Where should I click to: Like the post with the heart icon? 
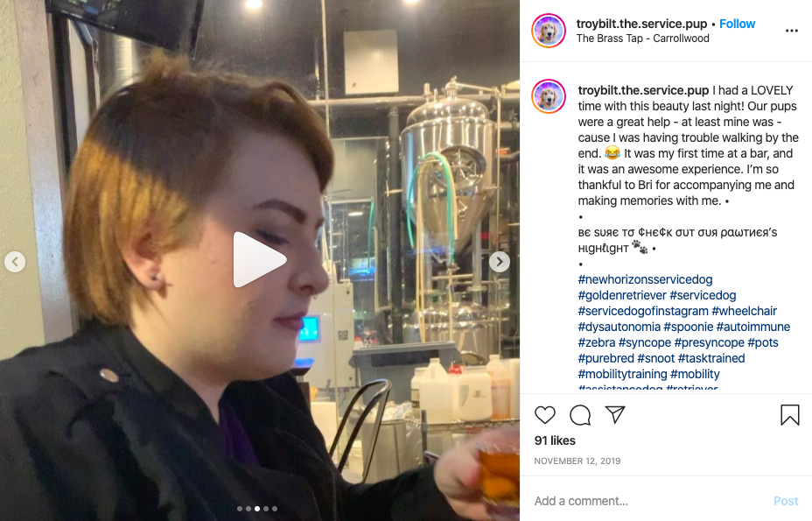545,415
